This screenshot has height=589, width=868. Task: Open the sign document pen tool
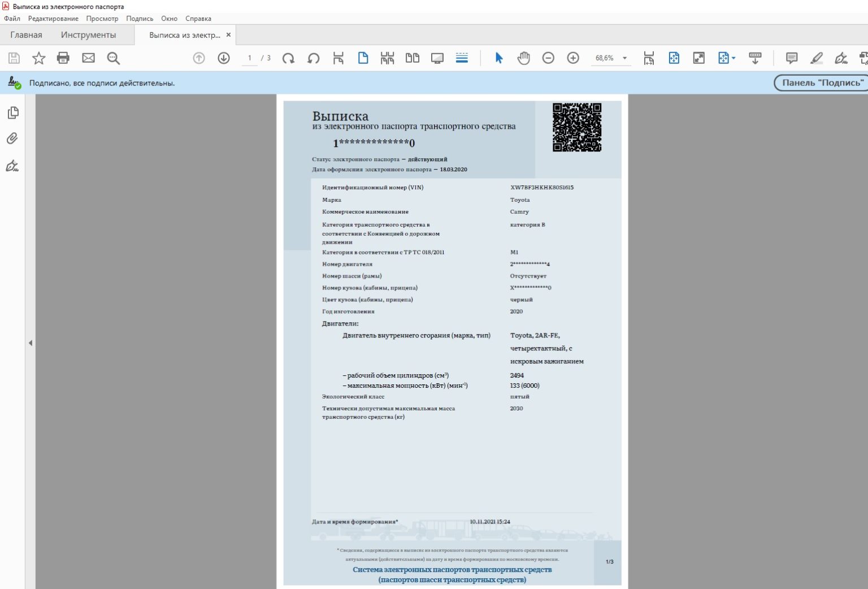click(841, 58)
